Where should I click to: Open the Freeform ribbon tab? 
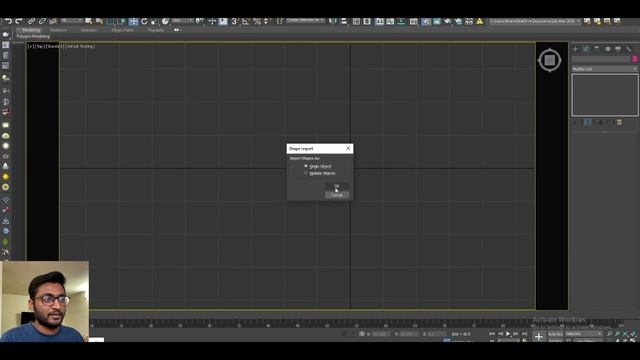click(58, 30)
